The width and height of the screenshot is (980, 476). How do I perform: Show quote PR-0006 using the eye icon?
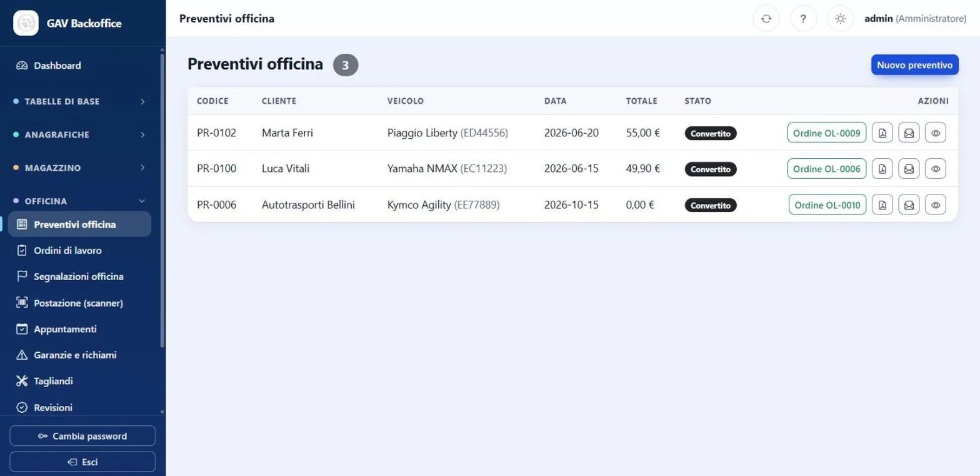click(x=936, y=205)
